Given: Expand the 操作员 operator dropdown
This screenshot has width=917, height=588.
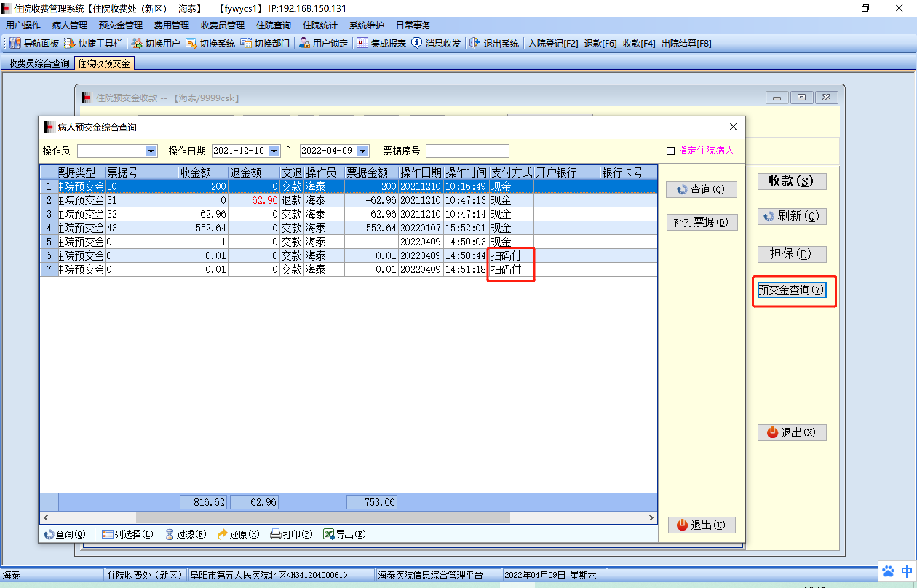Looking at the screenshot, I should pos(151,151).
